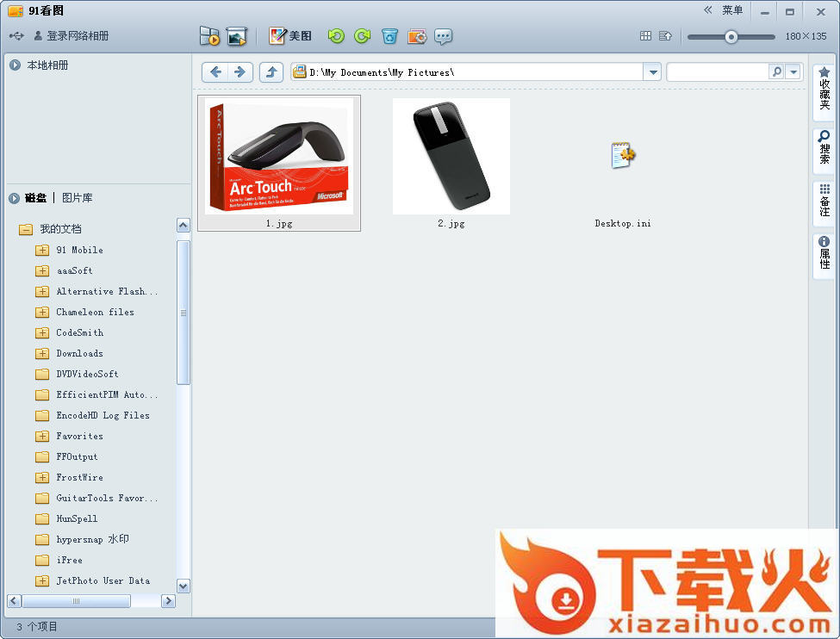Screen dimensions: 840x639
Task: Start the slideshow playback icon
Action: click(209, 36)
